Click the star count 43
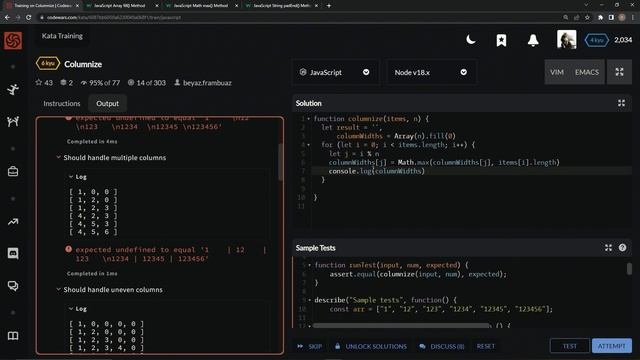The image size is (640, 360). pyautogui.click(x=44, y=83)
